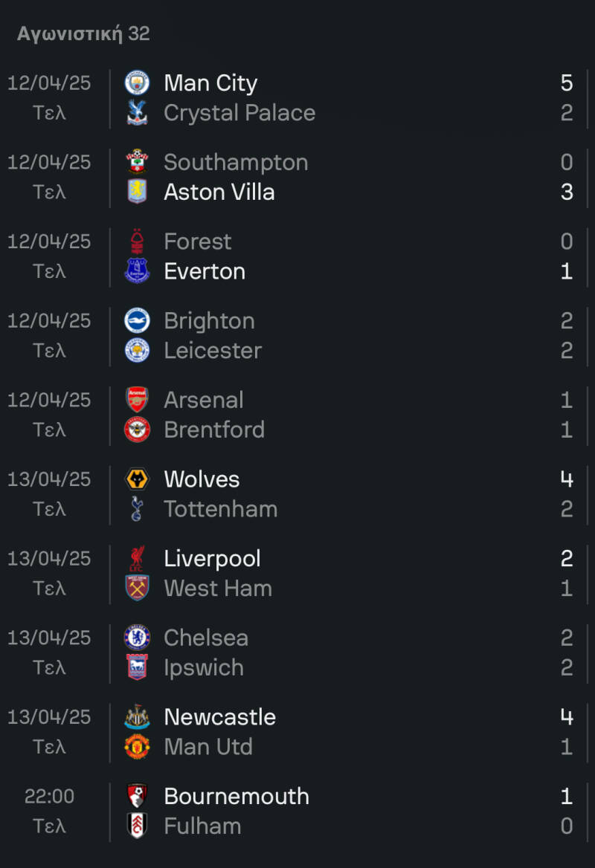Tap the Everton club crest

coord(137,271)
